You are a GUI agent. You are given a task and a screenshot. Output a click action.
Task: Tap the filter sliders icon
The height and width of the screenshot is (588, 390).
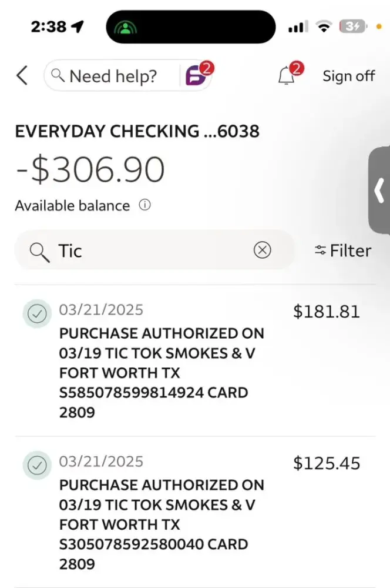(x=320, y=250)
